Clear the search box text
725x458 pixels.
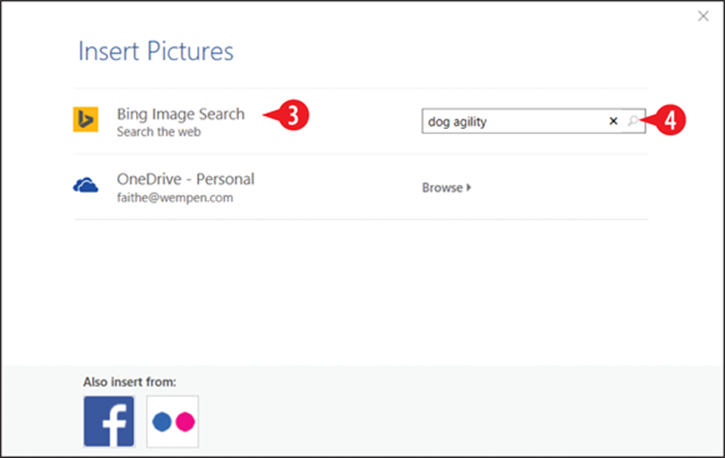point(614,121)
